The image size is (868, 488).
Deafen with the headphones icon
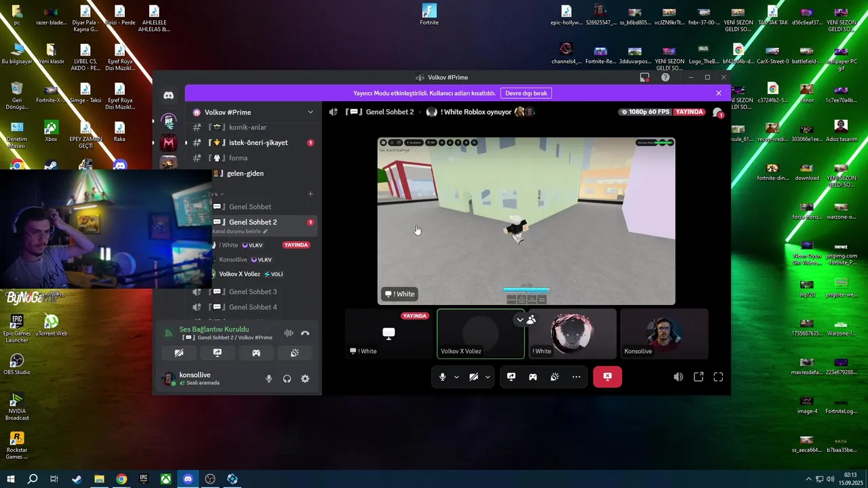[x=287, y=379]
